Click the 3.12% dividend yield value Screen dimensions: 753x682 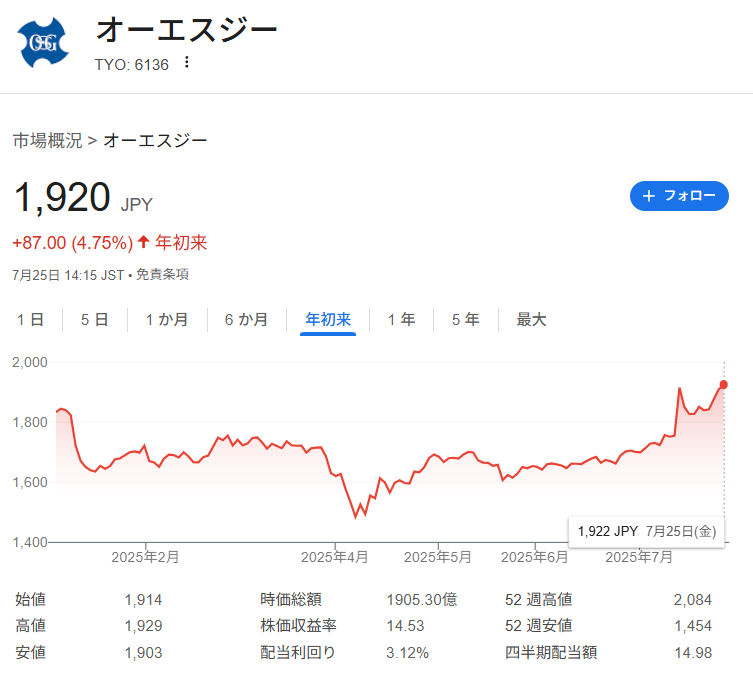tap(407, 653)
